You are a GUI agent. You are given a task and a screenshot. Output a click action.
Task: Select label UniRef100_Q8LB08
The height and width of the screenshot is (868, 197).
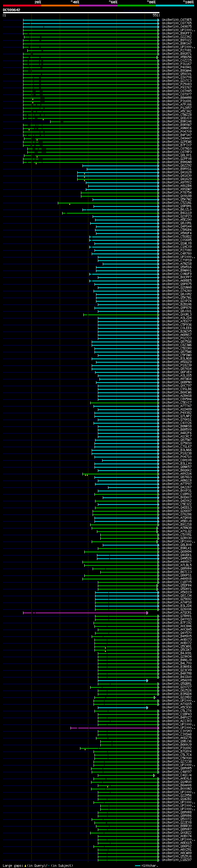[176, 545]
